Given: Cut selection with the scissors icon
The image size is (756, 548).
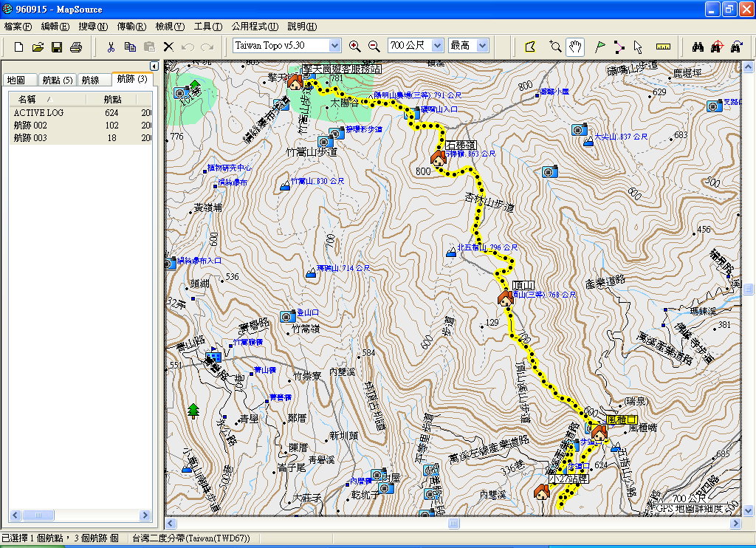Looking at the screenshot, I should click(111, 47).
